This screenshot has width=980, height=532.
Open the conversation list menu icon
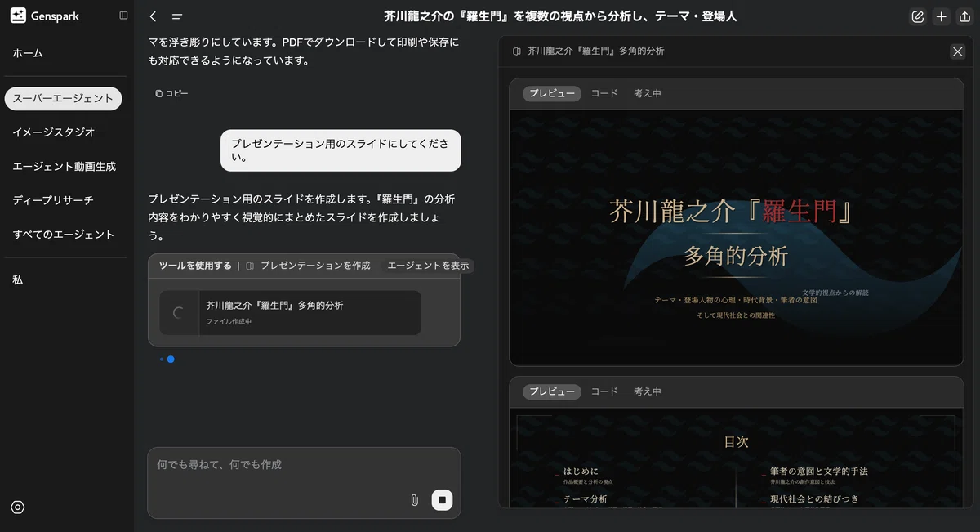click(177, 16)
